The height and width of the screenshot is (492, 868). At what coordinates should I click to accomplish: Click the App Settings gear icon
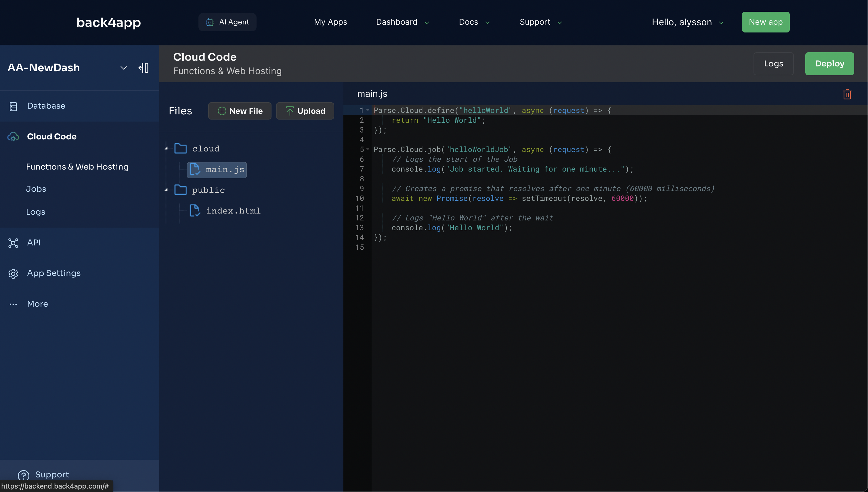(13, 273)
